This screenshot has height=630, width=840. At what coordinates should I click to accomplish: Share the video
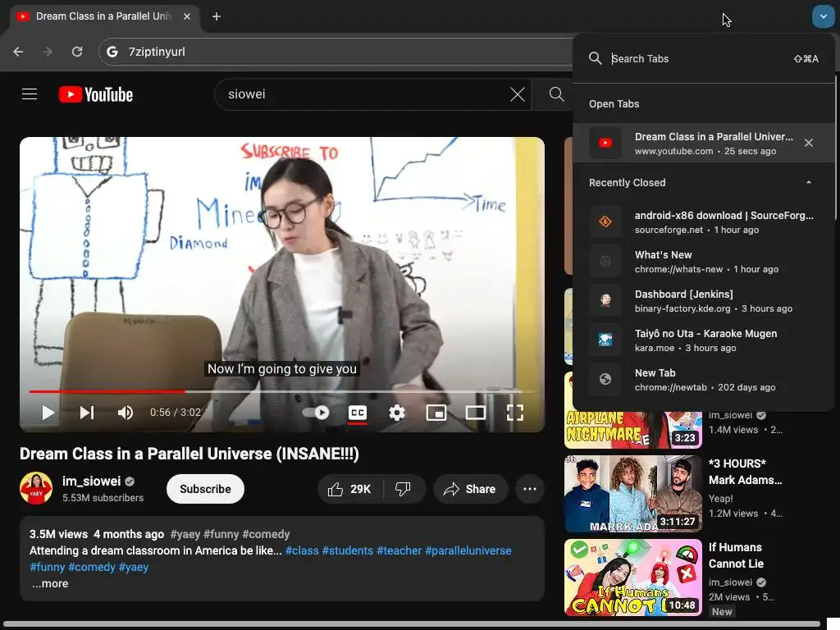point(470,489)
